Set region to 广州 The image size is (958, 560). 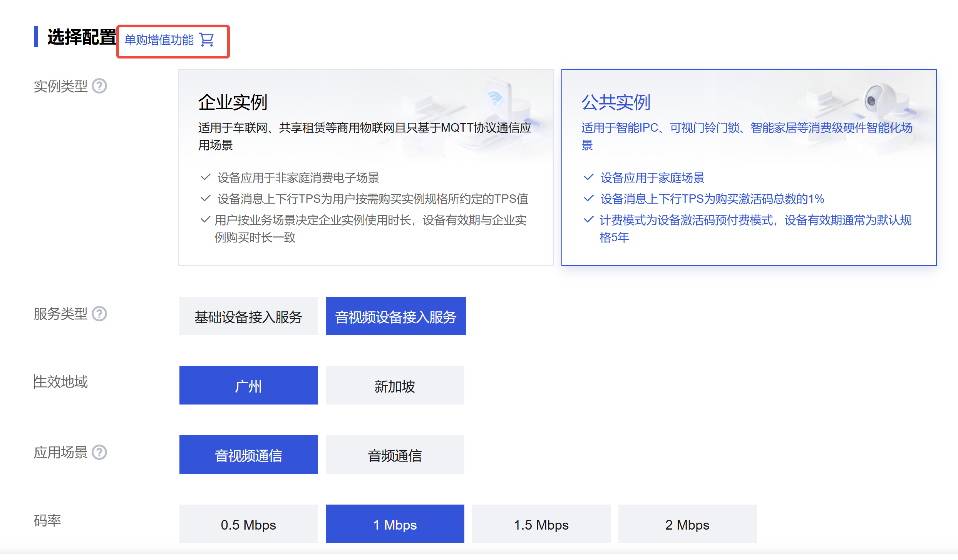(x=248, y=386)
